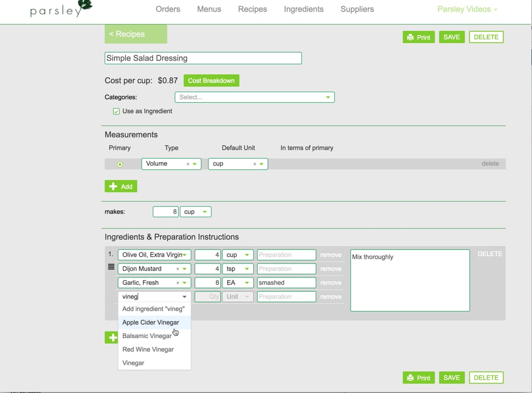Screen dimensions: 532x393
Task: Select Apple Cider Vinegar from the suggestion list
Action: 150,322
